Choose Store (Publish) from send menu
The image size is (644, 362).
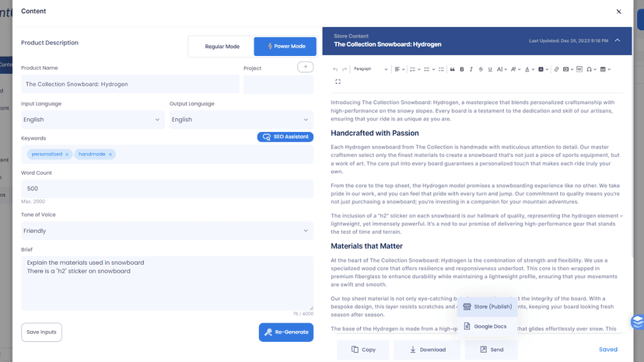point(487,307)
